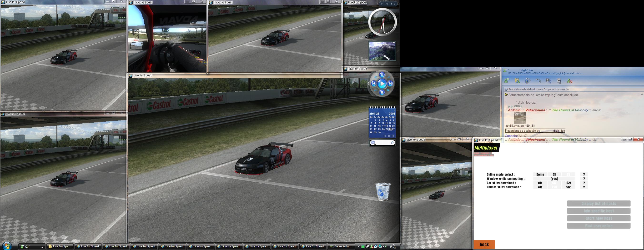Turn helmet skins download off
644x250 pixels.
click(x=540, y=187)
